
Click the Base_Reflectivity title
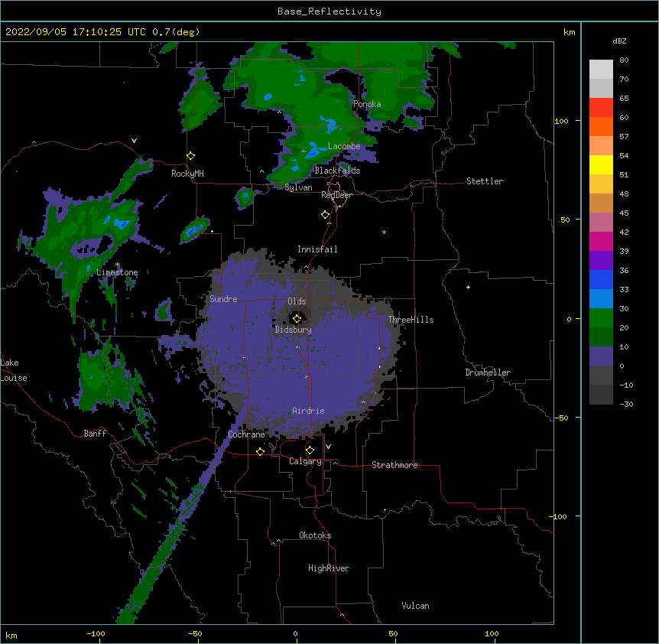[329, 11]
